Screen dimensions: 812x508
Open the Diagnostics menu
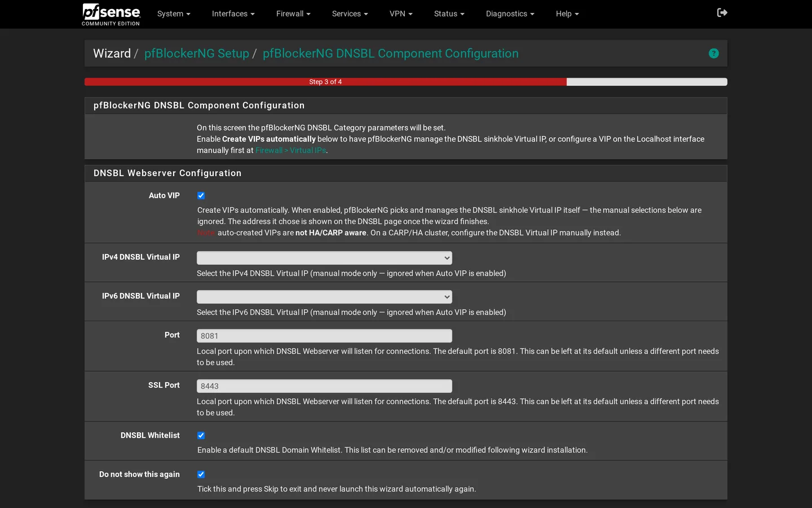coord(510,14)
